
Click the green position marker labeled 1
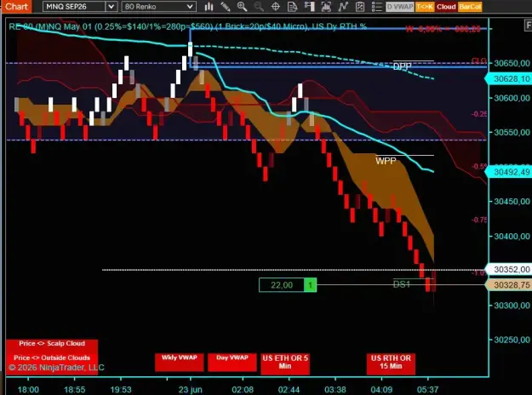[x=310, y=285]
